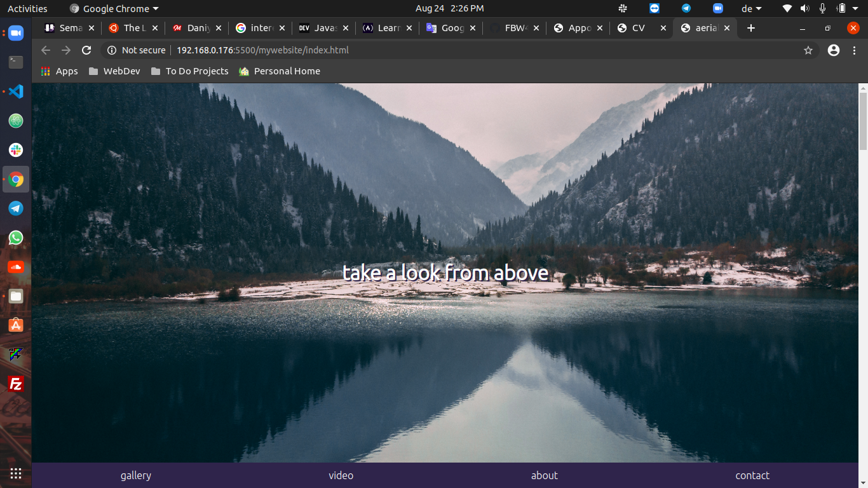Click the Chrome profile avatar
The image size is (868, 488).
833,50
